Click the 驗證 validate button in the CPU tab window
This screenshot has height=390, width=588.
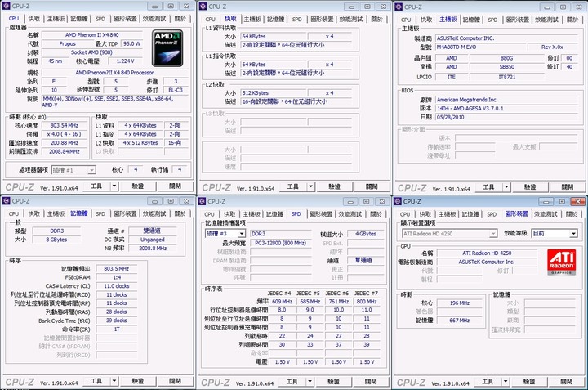point(138,186)
